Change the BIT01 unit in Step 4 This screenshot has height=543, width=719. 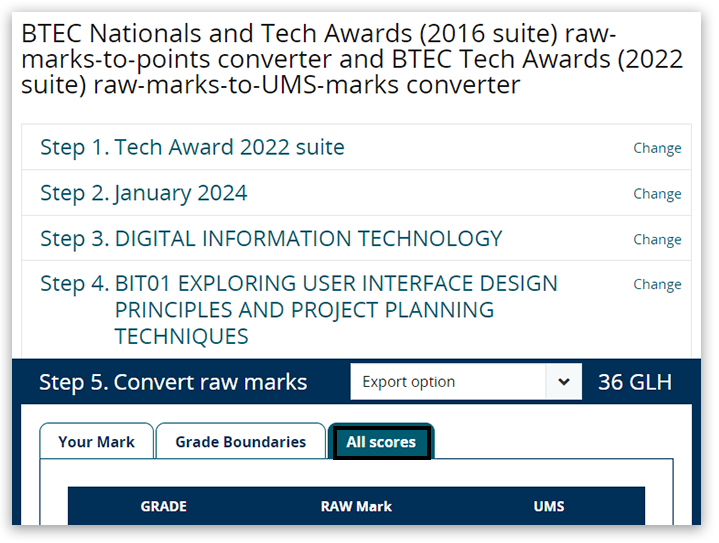657,284
